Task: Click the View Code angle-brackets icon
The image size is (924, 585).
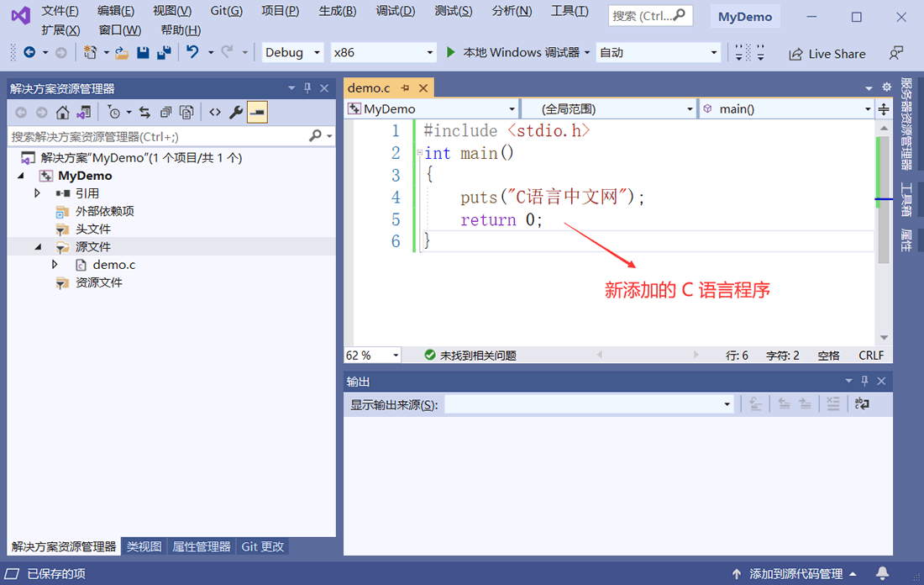Action: tap(215, 112)
